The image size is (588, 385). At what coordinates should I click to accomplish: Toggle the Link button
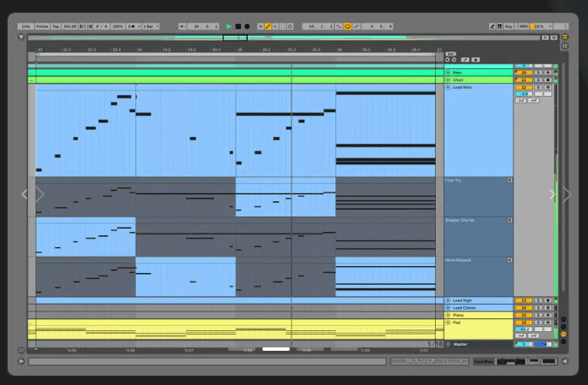click(26, 27)
